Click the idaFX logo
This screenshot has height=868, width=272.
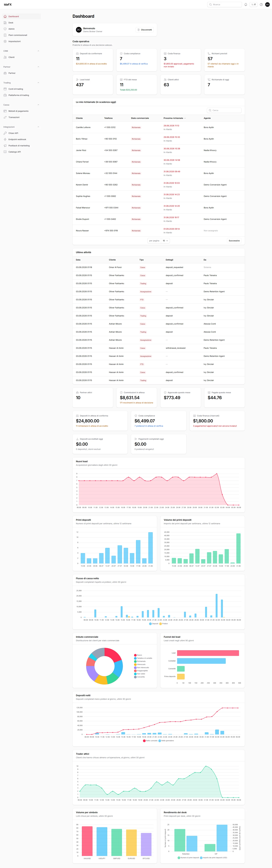coord(8,5)
